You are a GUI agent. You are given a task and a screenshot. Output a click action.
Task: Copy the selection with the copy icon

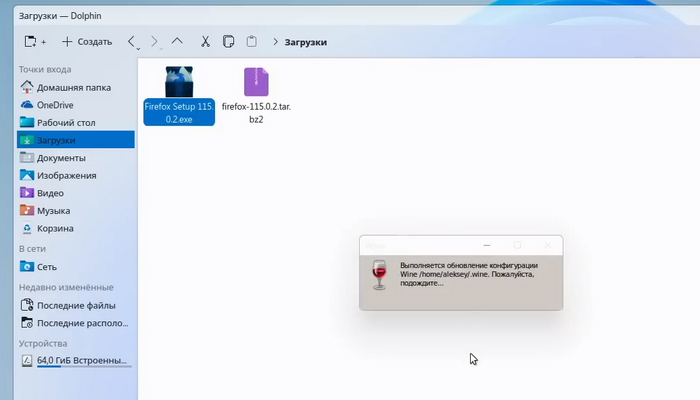point(228,42)
